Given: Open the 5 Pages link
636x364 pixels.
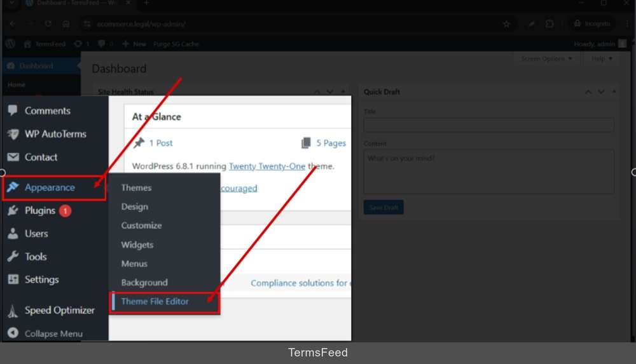Looking at the screenshot, I should [331, 143].
